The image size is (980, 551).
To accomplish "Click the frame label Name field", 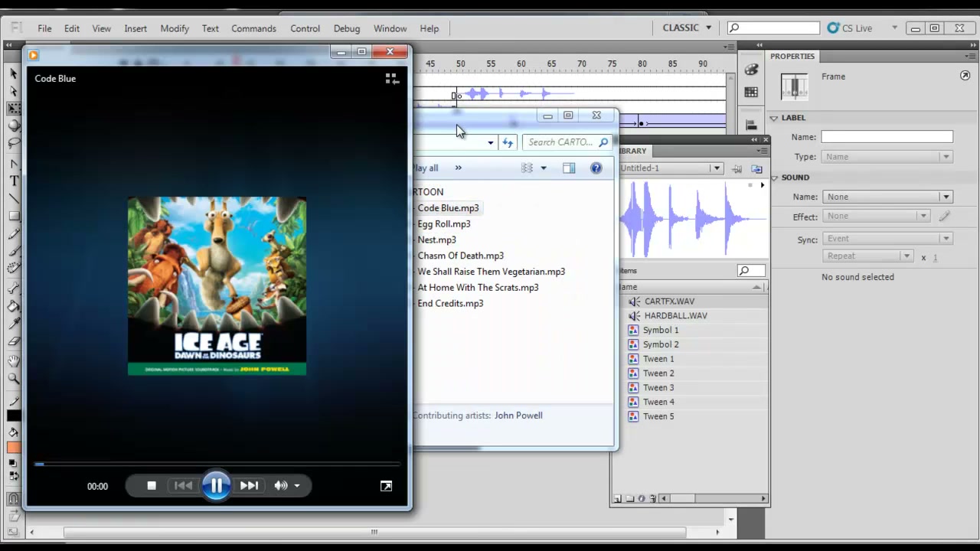I will pyautogui.click(x=887, y=137).
